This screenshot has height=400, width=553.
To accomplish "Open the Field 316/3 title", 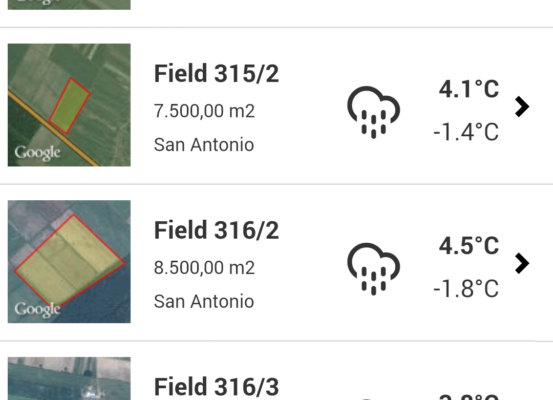I will [216, 387].
